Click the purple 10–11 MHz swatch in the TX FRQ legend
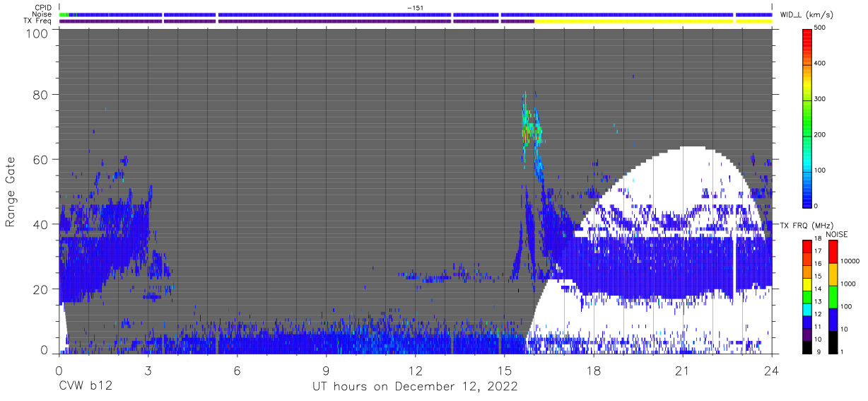The image size is (868, 401). tap(807, 335)
